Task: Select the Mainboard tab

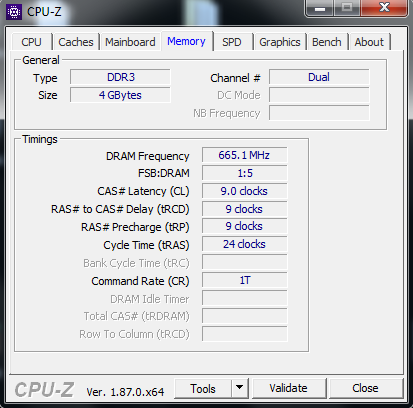Action: 130,42
